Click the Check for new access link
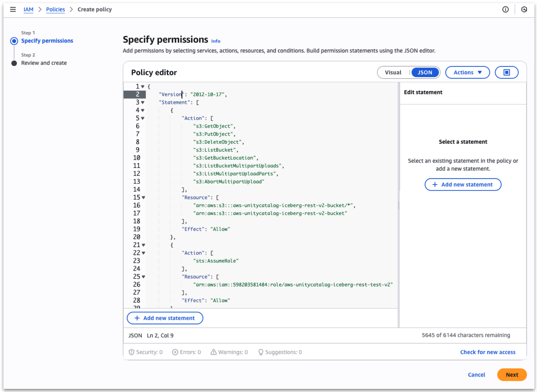The image size is (537, 392). [488, 352]
